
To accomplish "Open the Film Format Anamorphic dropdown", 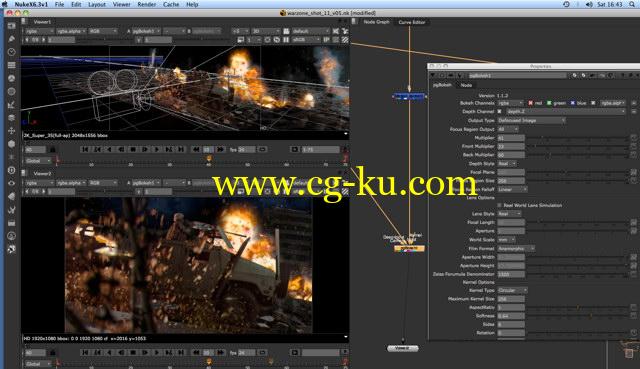I will point(516,248).
